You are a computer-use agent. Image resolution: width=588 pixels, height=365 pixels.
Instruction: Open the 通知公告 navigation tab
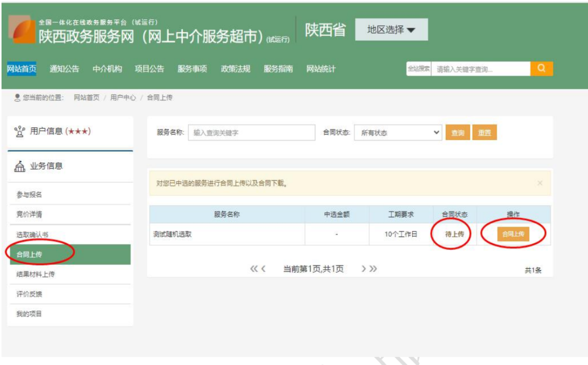pyautogui.click(x=64, y=69)
